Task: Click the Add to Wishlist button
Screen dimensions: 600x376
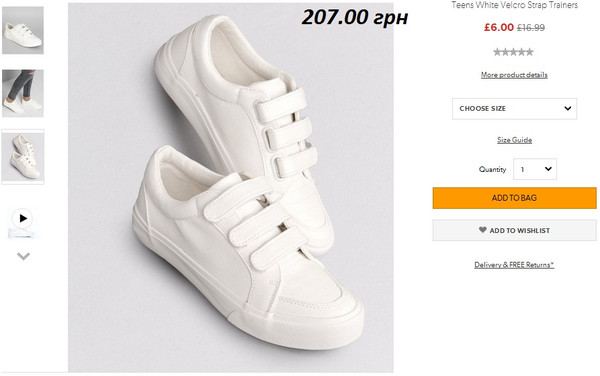Action: (x=514, y=230)
